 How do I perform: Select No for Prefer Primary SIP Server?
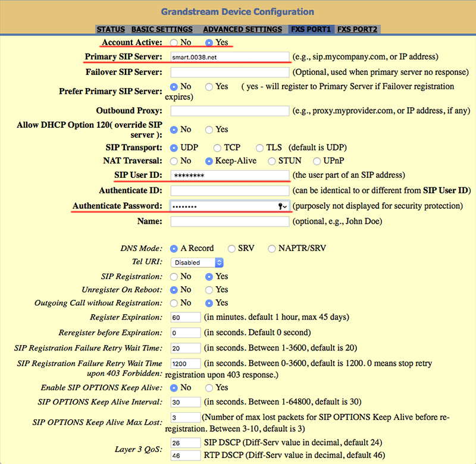(x=174, y=87)
